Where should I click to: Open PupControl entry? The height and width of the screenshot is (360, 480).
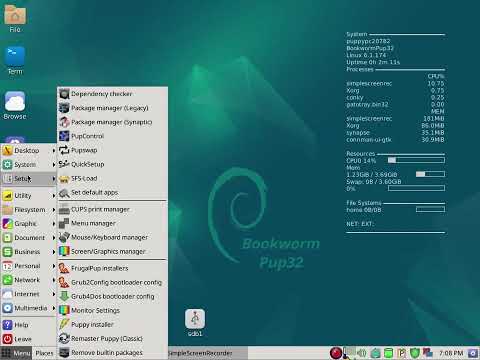(112, 136)
